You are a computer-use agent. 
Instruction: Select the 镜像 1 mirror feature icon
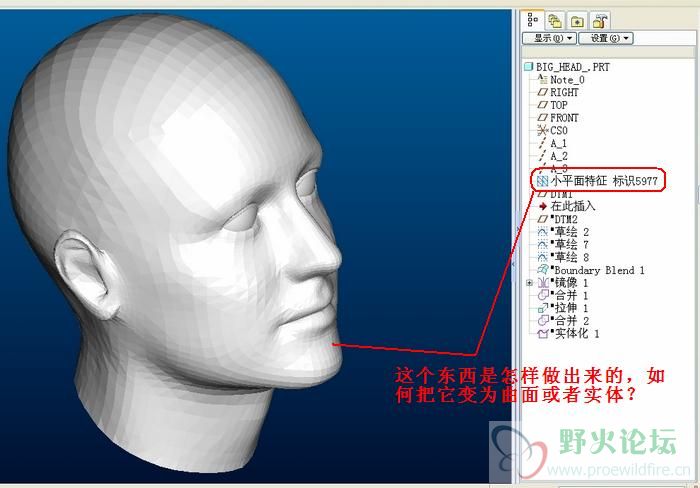click(543, 283)
